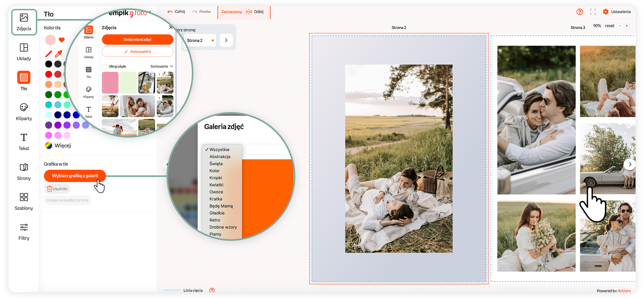This screenshot has height=298, width=644.
Task: Click the favorite heart color toggle
Action: (x=62, y=40)
